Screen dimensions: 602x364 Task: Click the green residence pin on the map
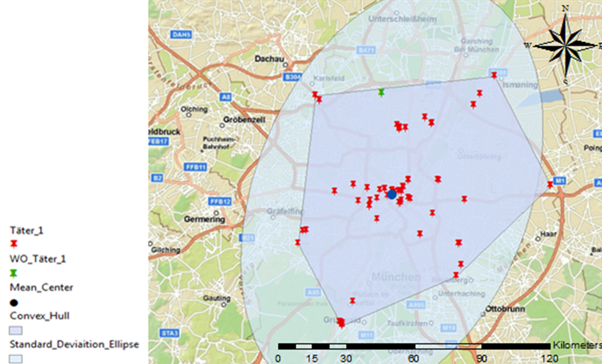pyautogui.click(x=382, y=92)
